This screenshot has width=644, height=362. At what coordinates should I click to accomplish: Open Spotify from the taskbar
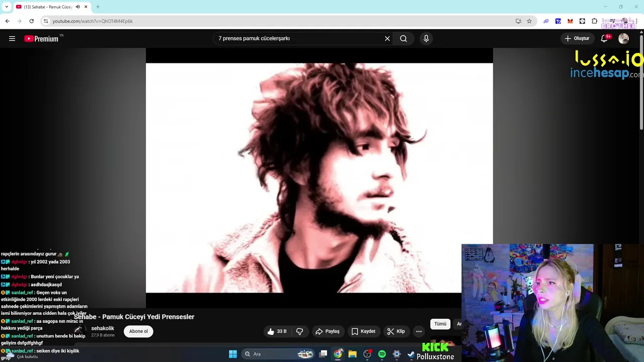[382, 354]
